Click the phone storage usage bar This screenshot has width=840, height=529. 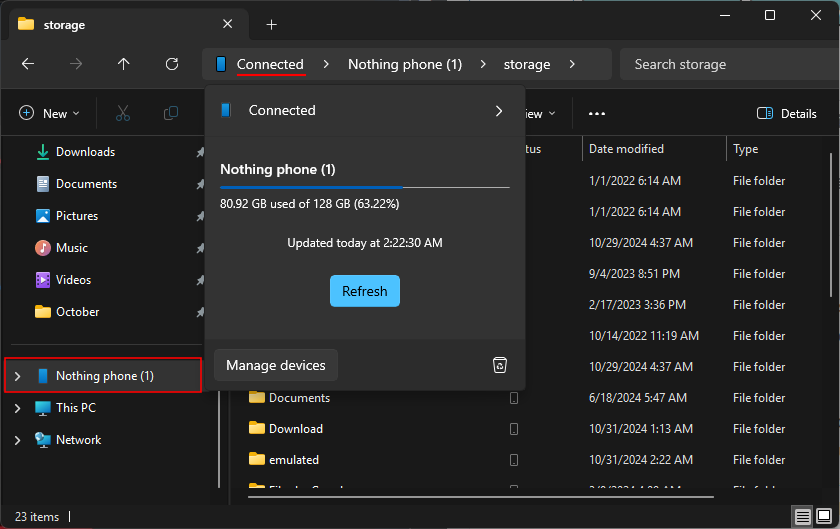click(x=364, y=187)
